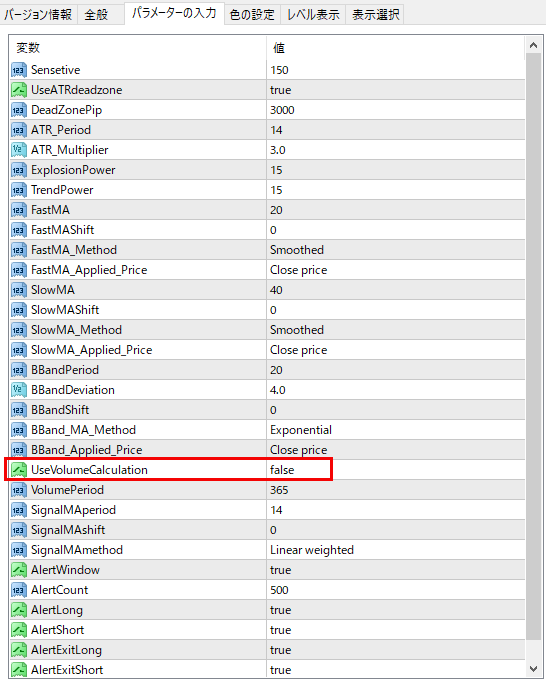Click the icon beside FastMA_Applied_Price
The image size is (546, 685).
coord(19,270)
